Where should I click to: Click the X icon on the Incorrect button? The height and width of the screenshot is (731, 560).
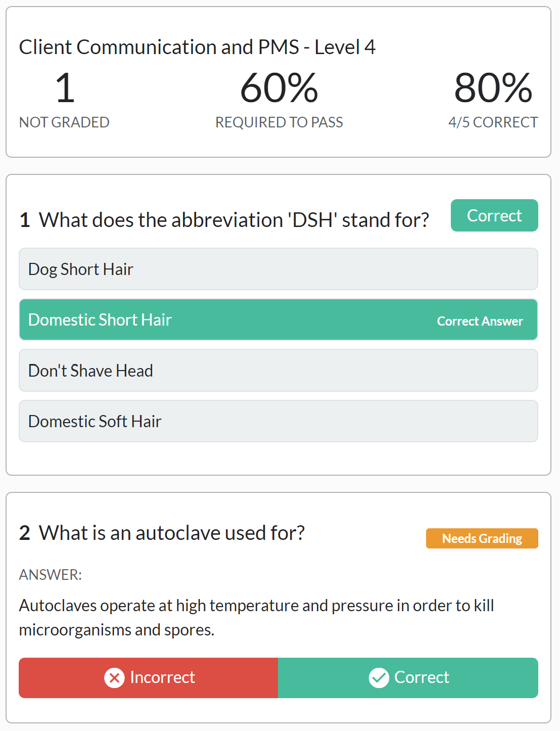(x=114, y=677)
